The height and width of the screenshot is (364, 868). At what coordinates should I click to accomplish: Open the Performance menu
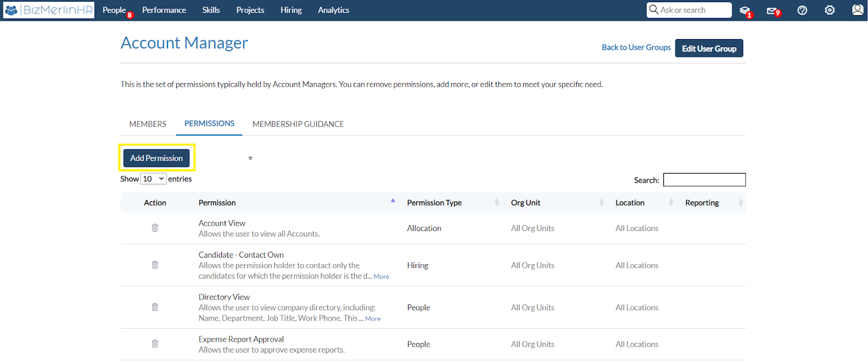pos(164,10)
